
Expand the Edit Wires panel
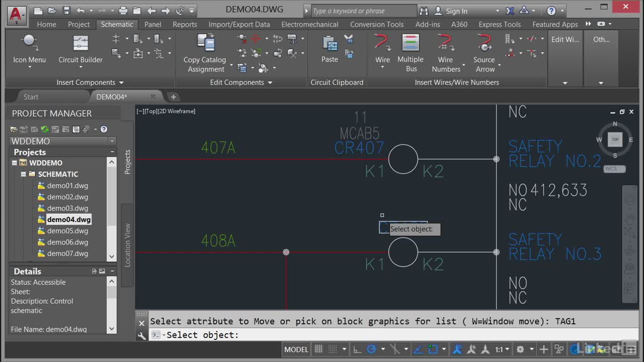[x=565, y=82]
